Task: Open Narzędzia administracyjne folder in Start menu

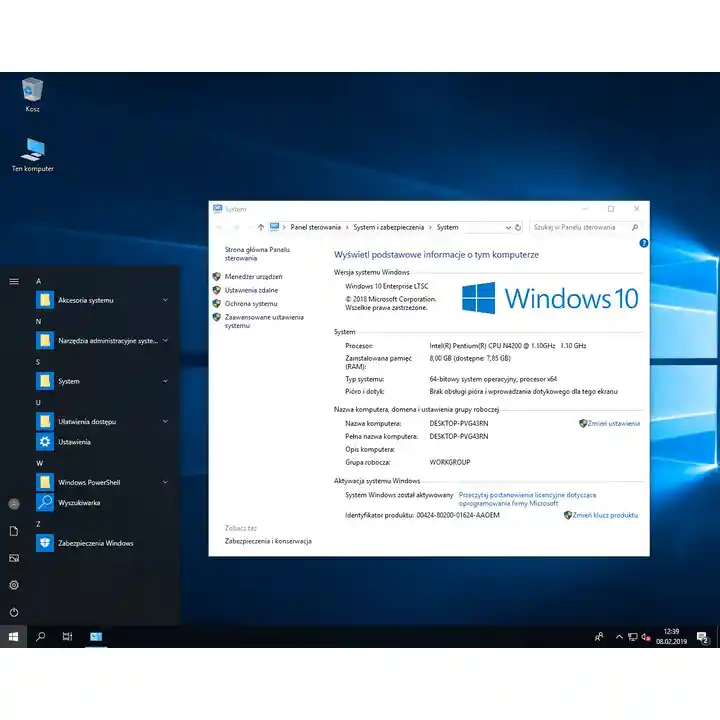Action: pos(103,341)
